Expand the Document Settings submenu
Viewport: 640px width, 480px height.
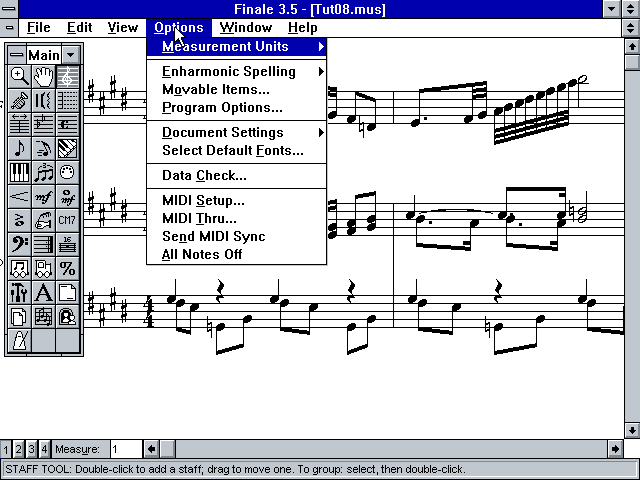(237, 133)
